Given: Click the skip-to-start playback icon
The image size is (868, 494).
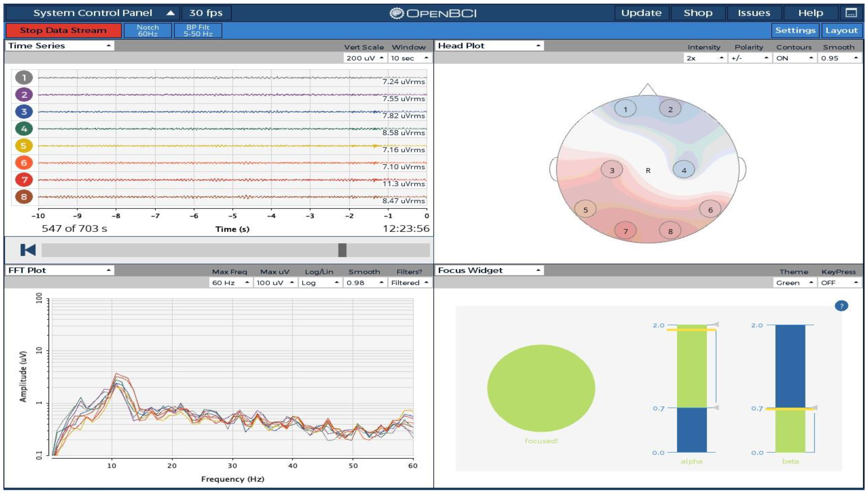Looking at the screenshot, I should click(28, 250).
